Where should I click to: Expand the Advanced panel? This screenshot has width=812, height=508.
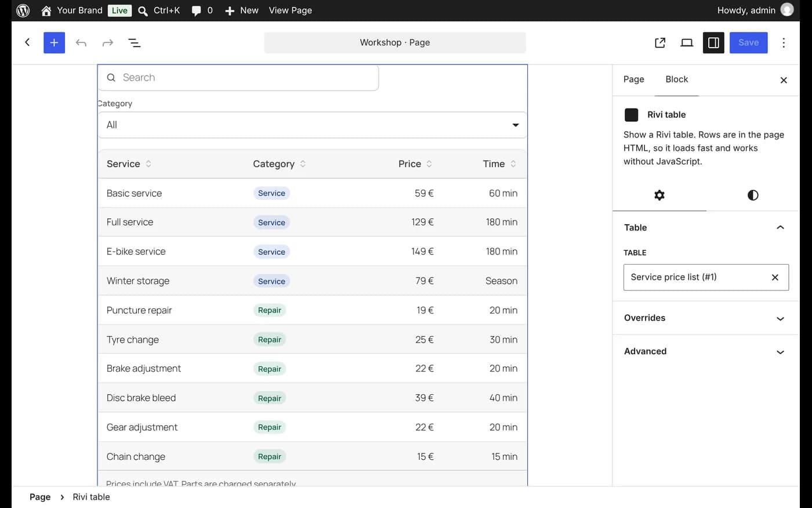click(x=706, y=351)
